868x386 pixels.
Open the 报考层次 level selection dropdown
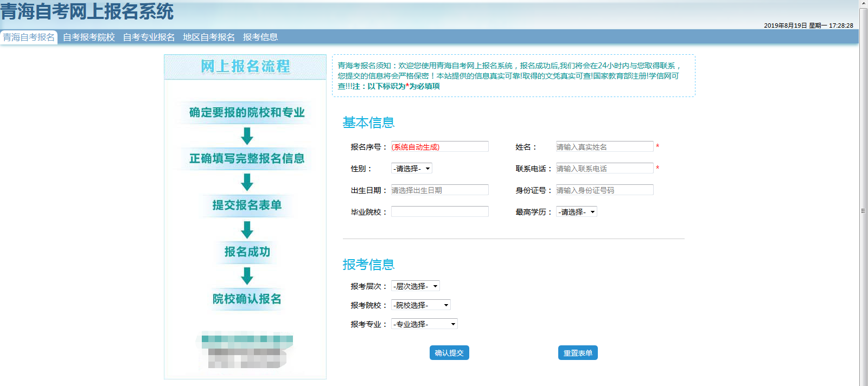(x=416, y=286)
